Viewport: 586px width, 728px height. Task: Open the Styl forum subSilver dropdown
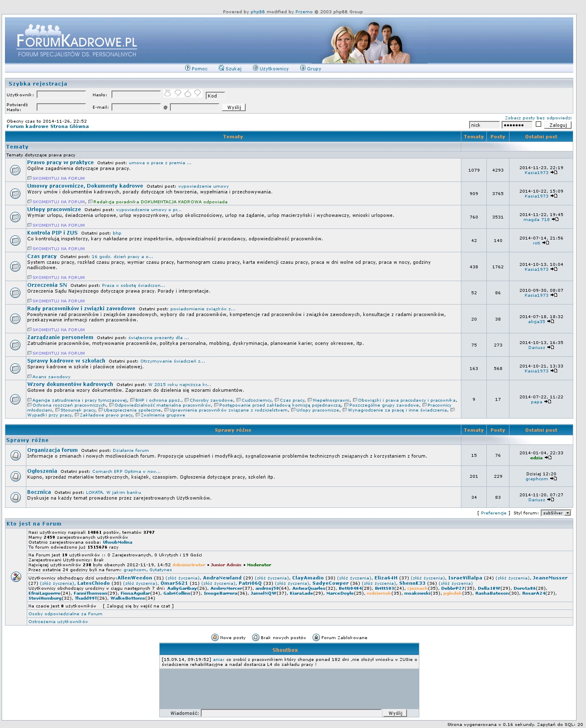pos(556,513)
